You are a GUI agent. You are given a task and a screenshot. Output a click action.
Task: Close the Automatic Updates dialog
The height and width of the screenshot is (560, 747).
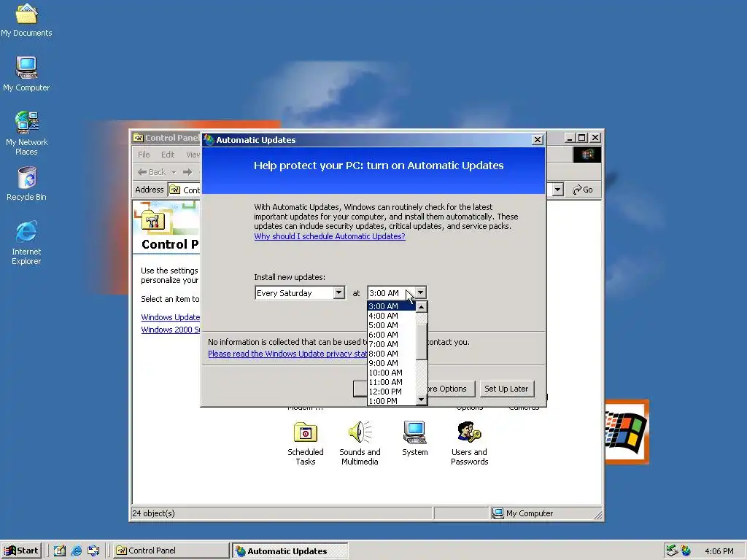538,139
